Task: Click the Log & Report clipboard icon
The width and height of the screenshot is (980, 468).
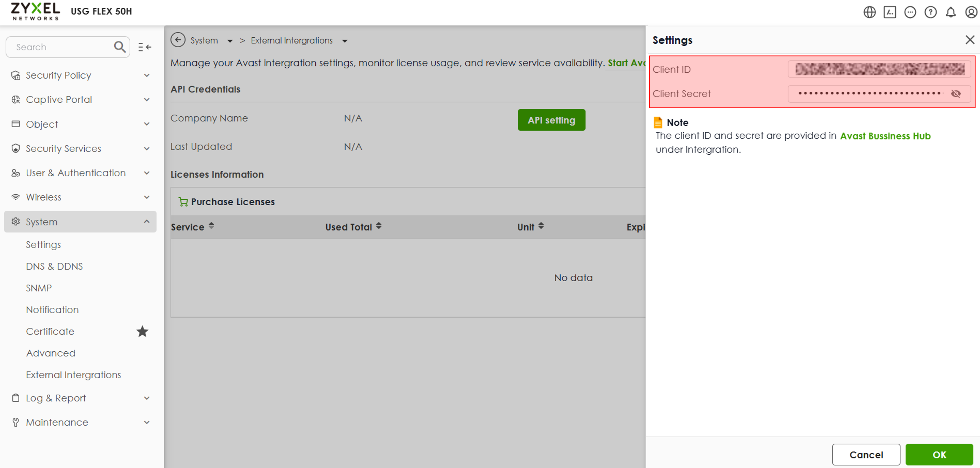Action: coord(16,398)
